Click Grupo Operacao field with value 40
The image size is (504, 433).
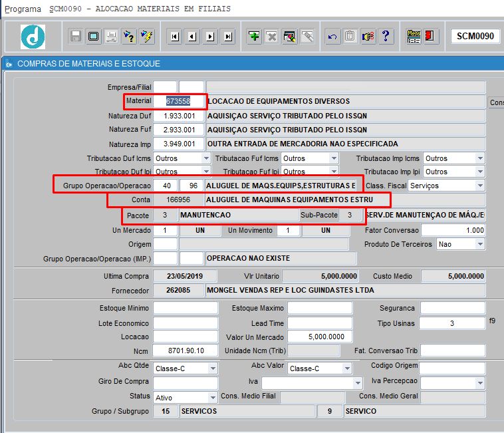(166, 186)
